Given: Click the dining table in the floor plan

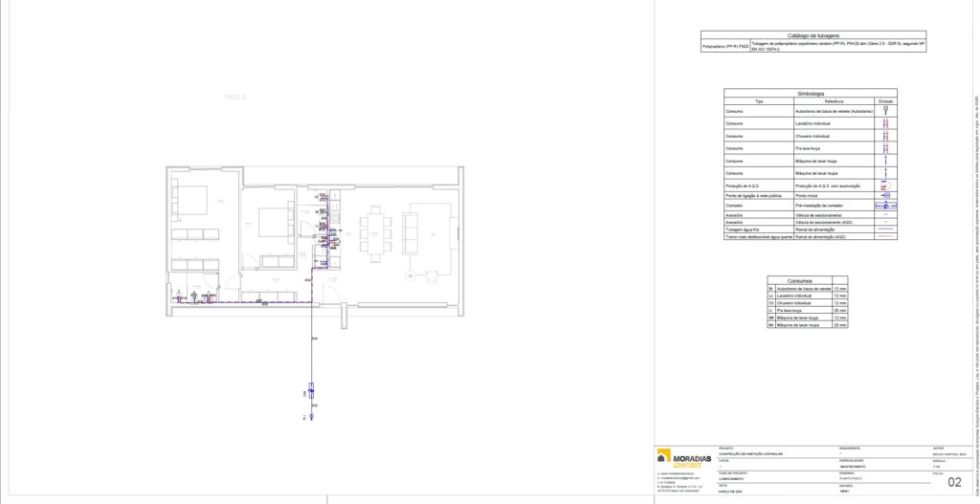Looking at the screenshot, I should point(375,234).
